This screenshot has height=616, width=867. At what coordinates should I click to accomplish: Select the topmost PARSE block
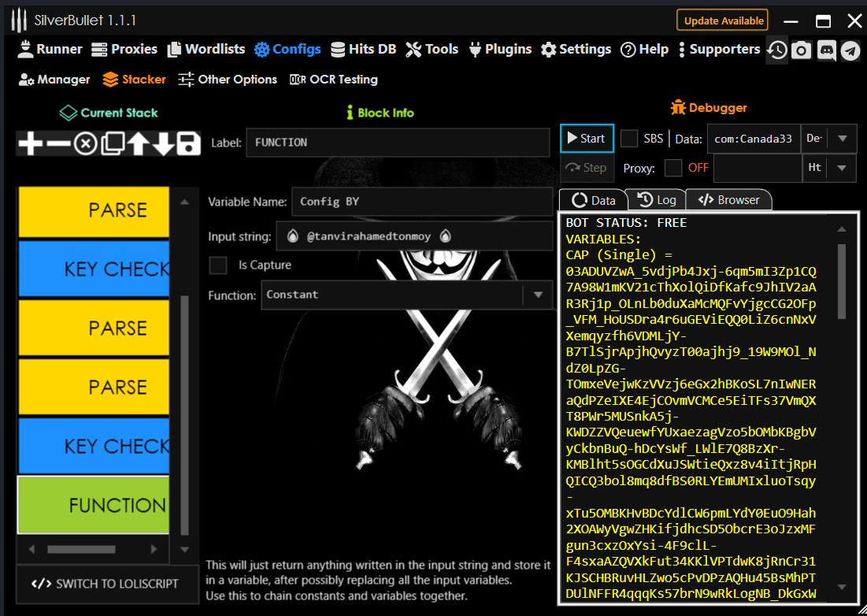click(94, 211)
